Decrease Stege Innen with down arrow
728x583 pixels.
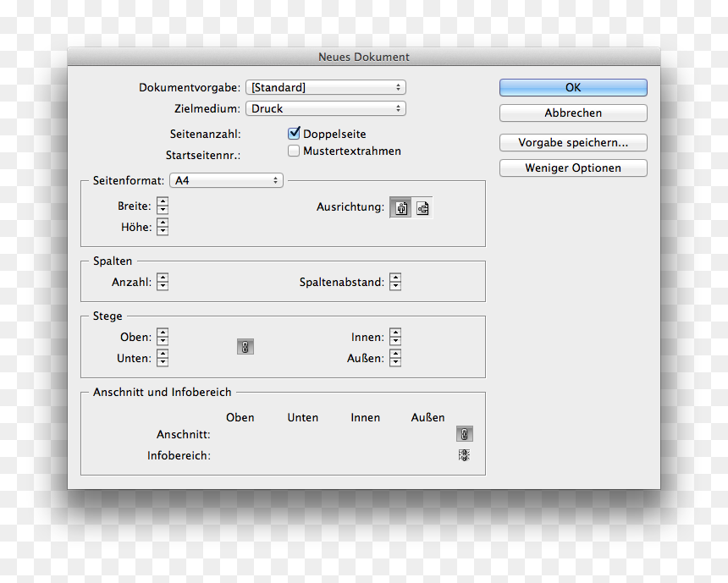pyautogui.click(x=395, y=341)
